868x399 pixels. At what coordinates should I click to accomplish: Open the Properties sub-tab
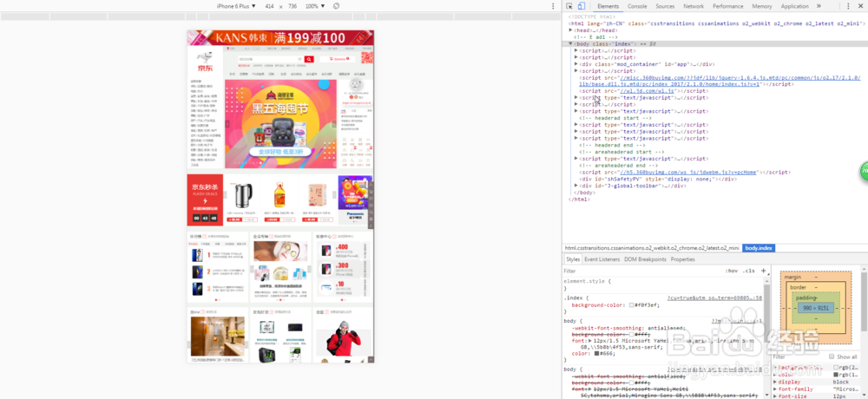pos(682,259)
